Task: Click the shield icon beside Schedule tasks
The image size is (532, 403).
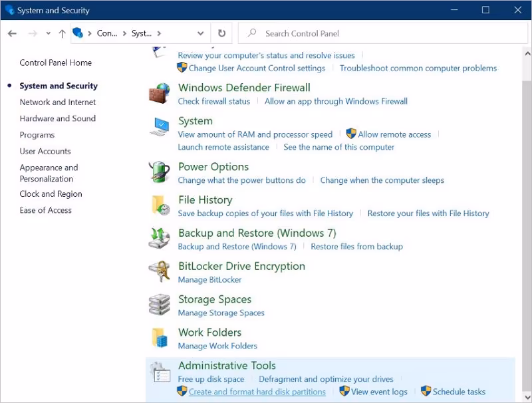Action: coord(426,391)
